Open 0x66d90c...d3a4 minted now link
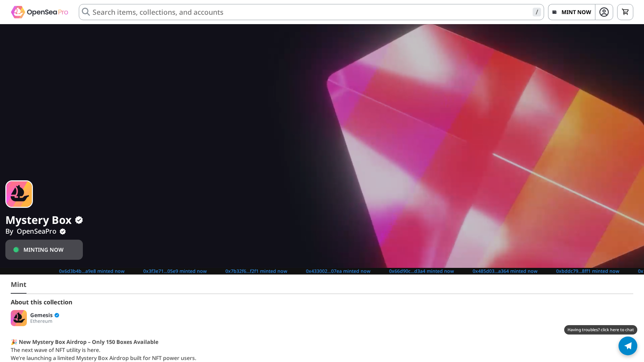Viewport: 644px width, 362px height. point(421,271)
